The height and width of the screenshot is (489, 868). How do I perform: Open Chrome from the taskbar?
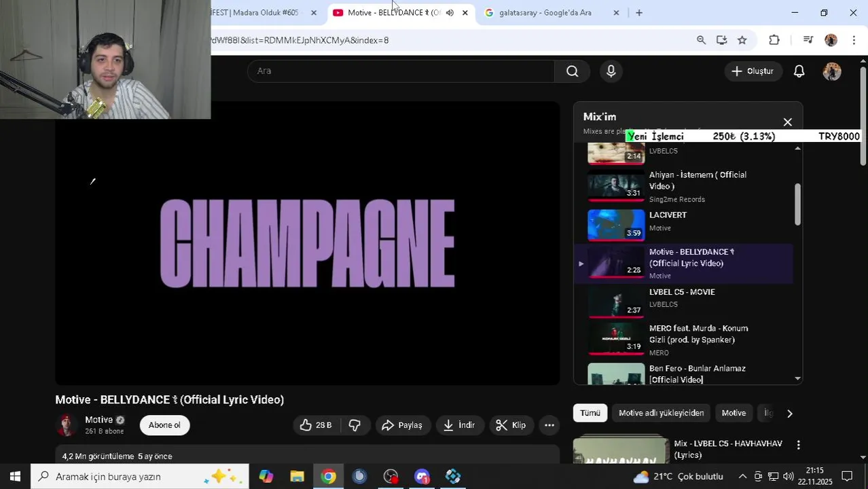coord(328,477)
